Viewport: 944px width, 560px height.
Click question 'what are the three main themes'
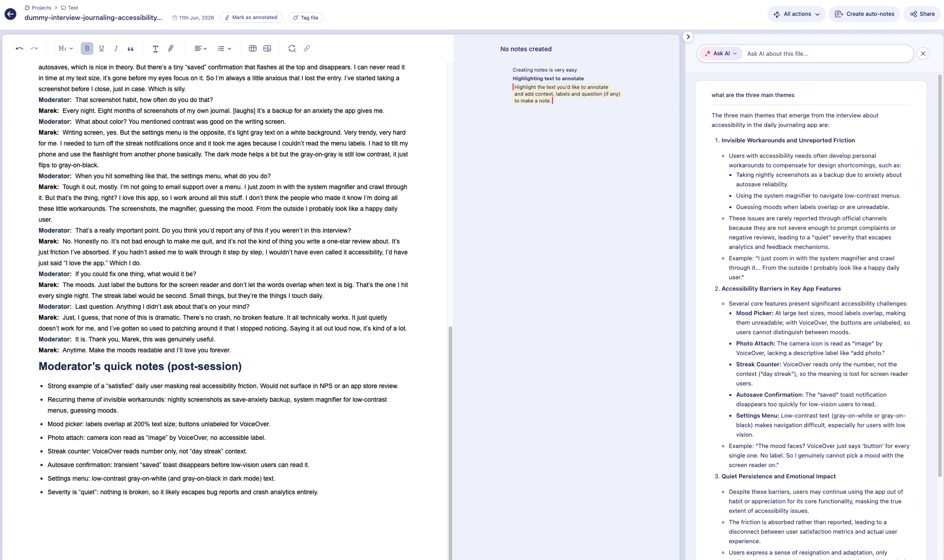(x=753, y=95)
